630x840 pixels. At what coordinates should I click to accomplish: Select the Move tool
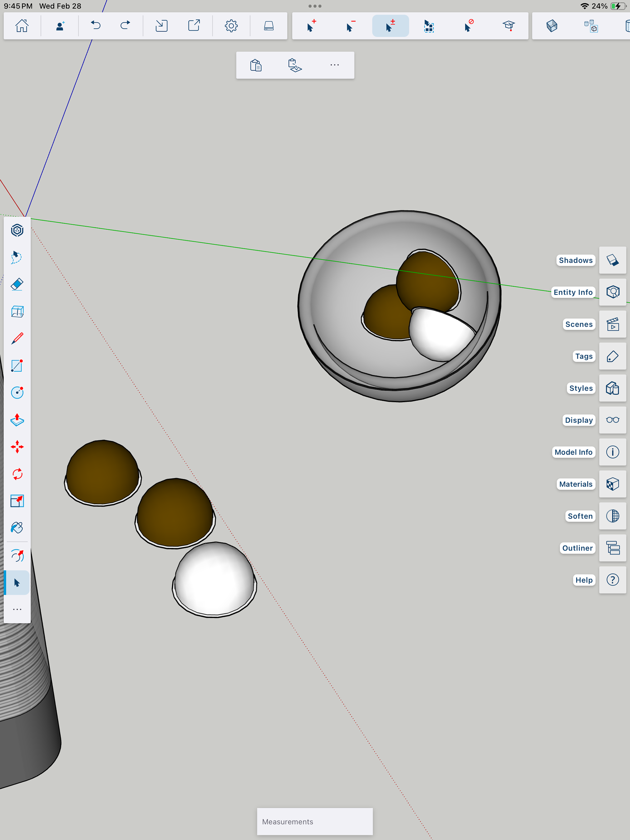click(17, 447)
